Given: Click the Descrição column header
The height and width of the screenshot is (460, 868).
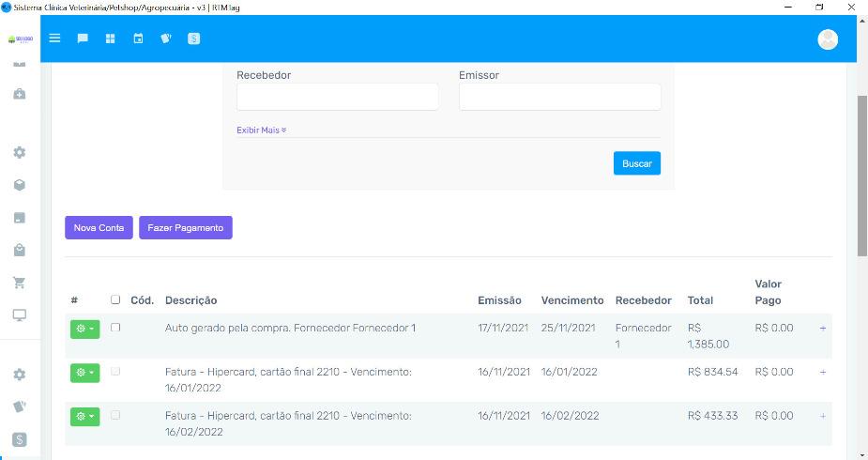Looking at the screenshot, I should [x=191, y=300].
